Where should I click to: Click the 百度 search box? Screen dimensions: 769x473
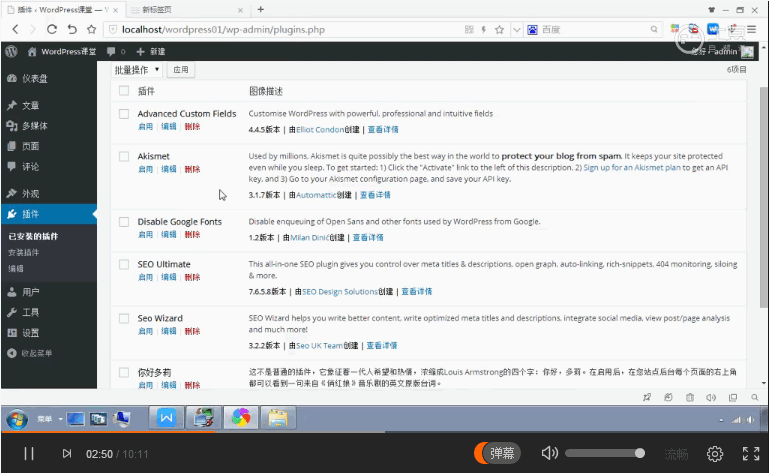pyautogui.click(x=593, y=29)
